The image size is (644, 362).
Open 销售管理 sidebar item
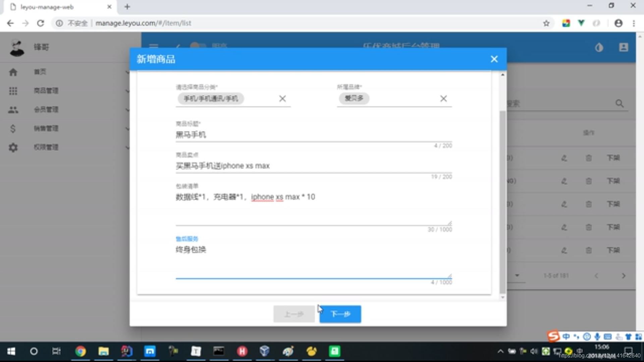(46, 128)
